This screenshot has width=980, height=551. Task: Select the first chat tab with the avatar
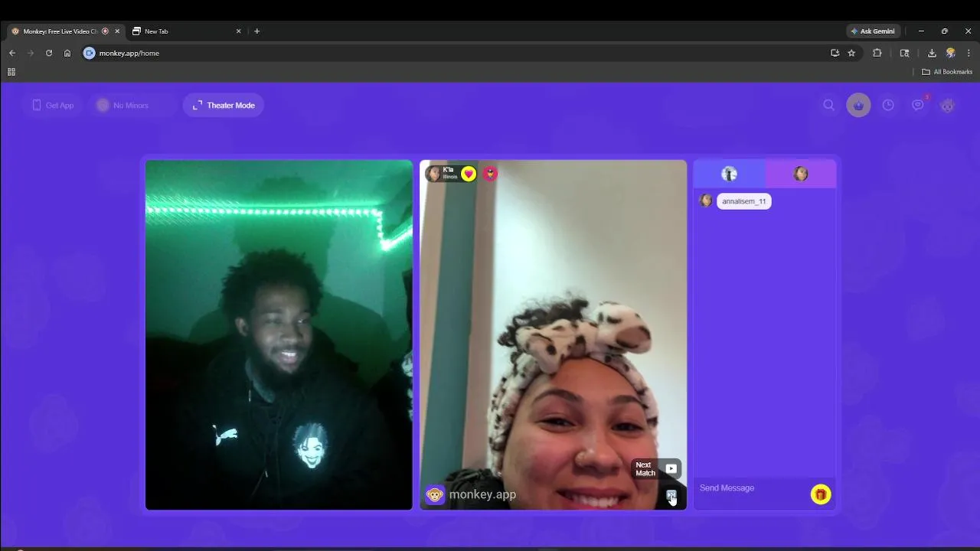[729, 174]
